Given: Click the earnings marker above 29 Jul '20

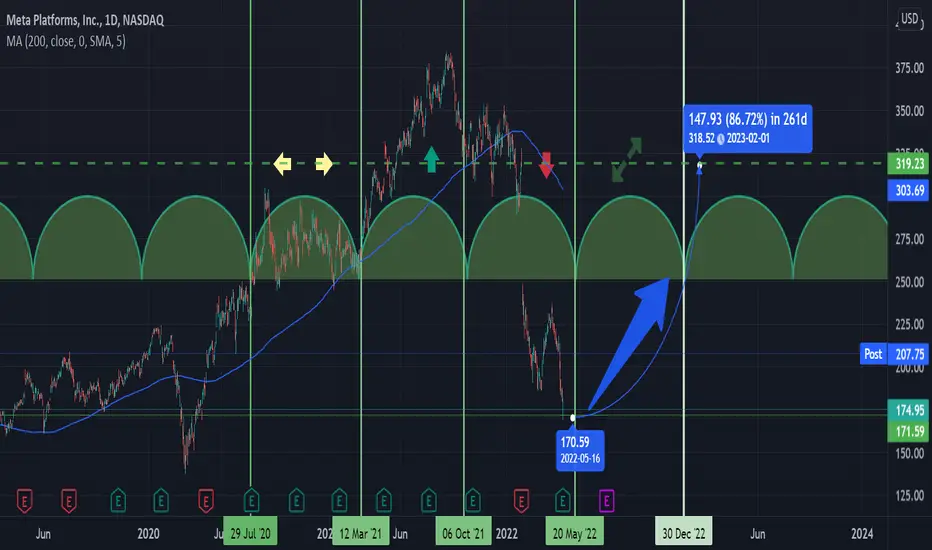Looking at the screenshot, I should pos(251,501).
